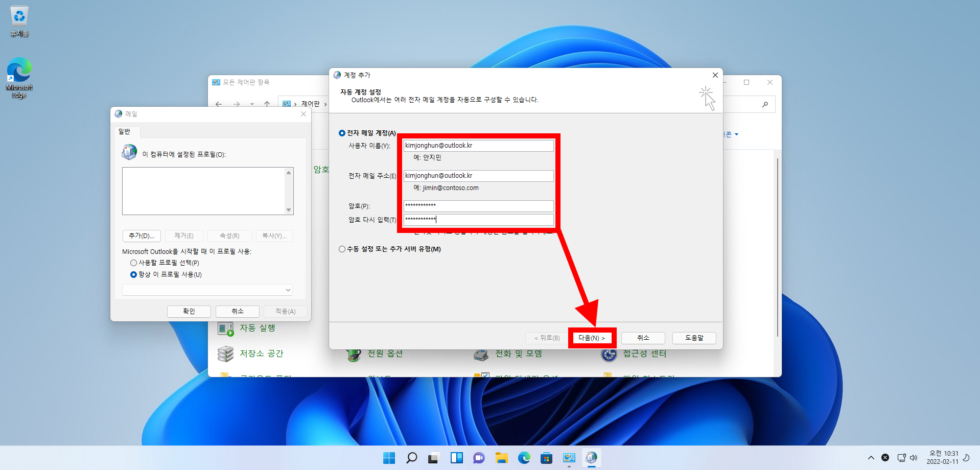The image size is (980, 470).
Task: Click Cancel (취소) in the Mail dialog
Action: point(238,312)
